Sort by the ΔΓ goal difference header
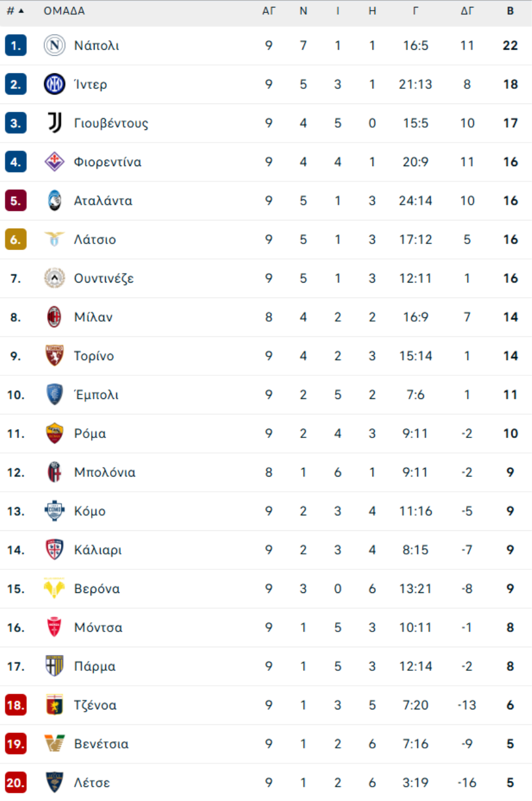The width and height of the screenshot is (532, 801). 467,11
